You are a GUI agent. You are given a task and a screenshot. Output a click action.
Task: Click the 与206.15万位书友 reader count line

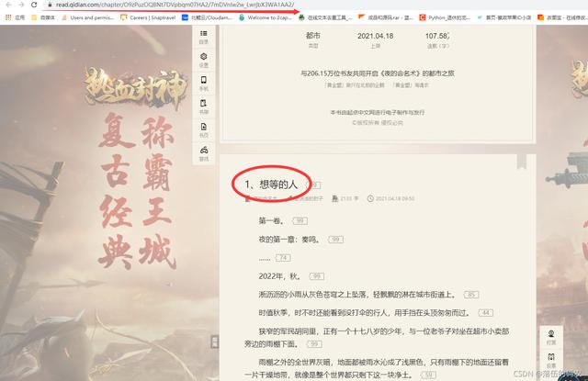pos(378,73)
